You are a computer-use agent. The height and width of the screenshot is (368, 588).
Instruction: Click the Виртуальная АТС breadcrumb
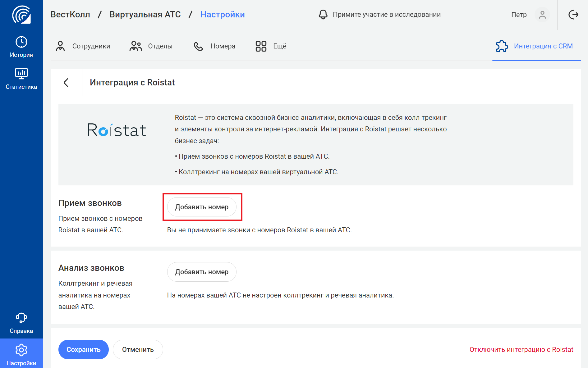(x=145, y=14)
